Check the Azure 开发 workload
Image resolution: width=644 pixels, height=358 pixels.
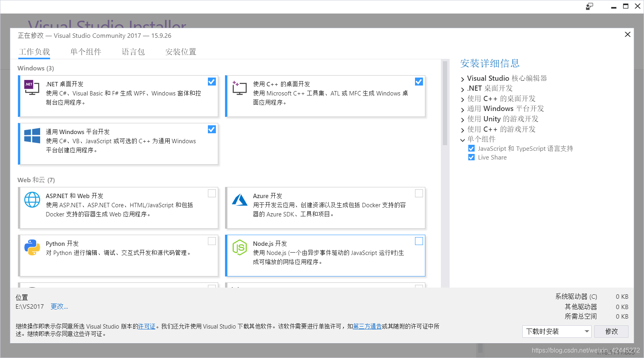coord(419,193)
